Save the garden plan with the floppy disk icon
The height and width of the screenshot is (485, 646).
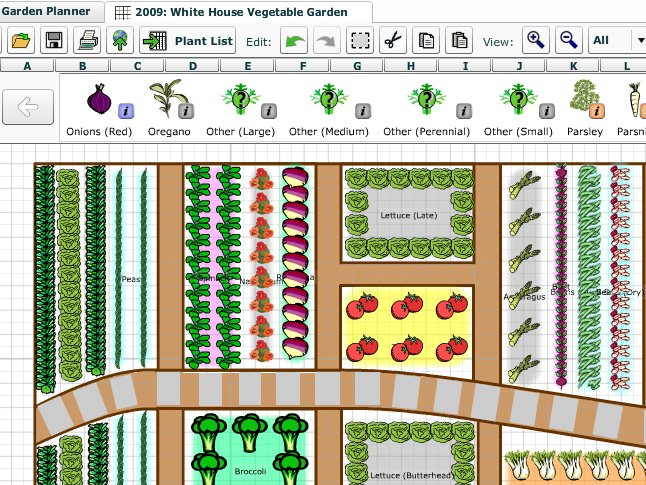[54, 41]
